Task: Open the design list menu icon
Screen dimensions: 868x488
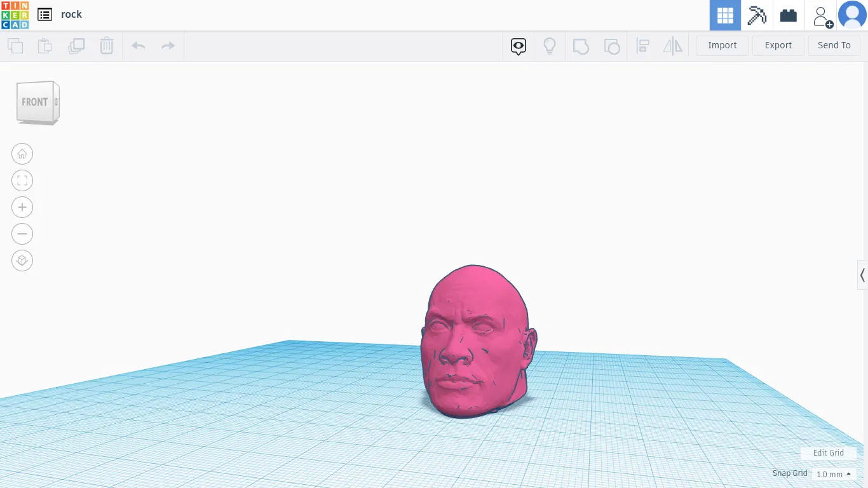Action: point(44,15)
